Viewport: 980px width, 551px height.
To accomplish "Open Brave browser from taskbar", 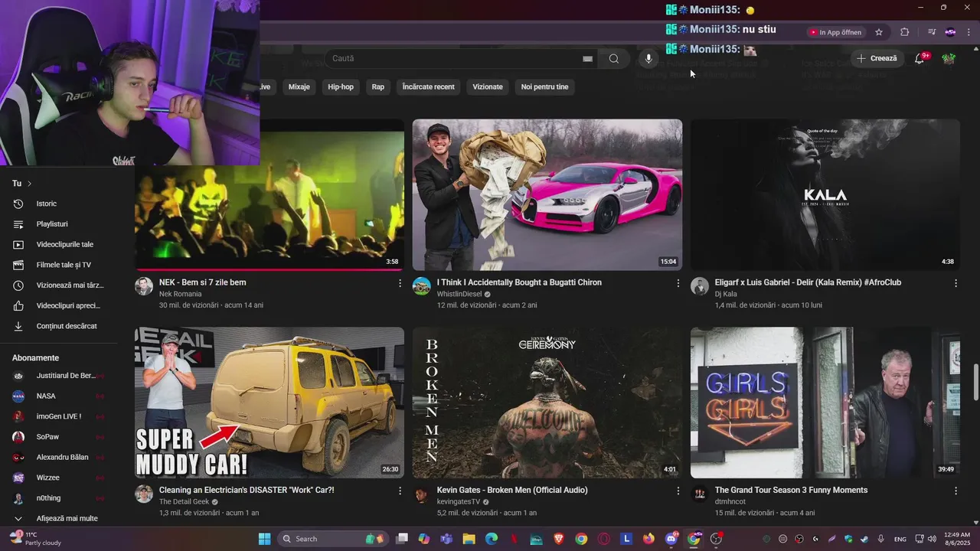I will tap(559, 539).
